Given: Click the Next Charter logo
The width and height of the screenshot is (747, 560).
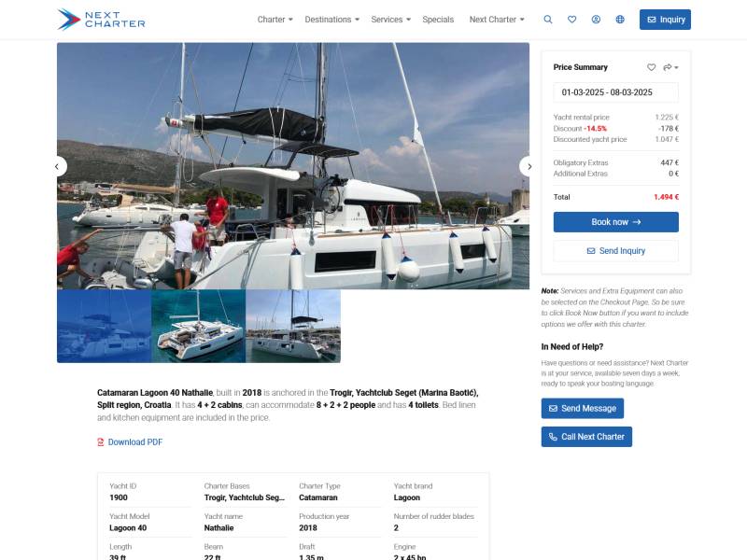Looking at the screenshot, I should coord(101,20).
